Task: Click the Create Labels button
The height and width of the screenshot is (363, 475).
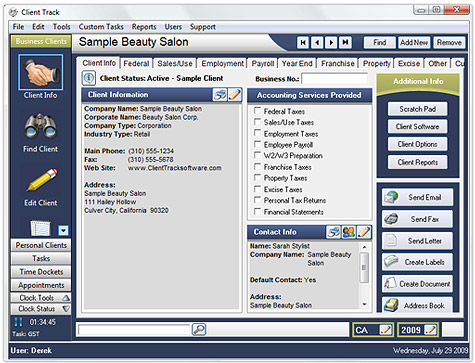Action: pyautogui.click(x=417, y=262)
